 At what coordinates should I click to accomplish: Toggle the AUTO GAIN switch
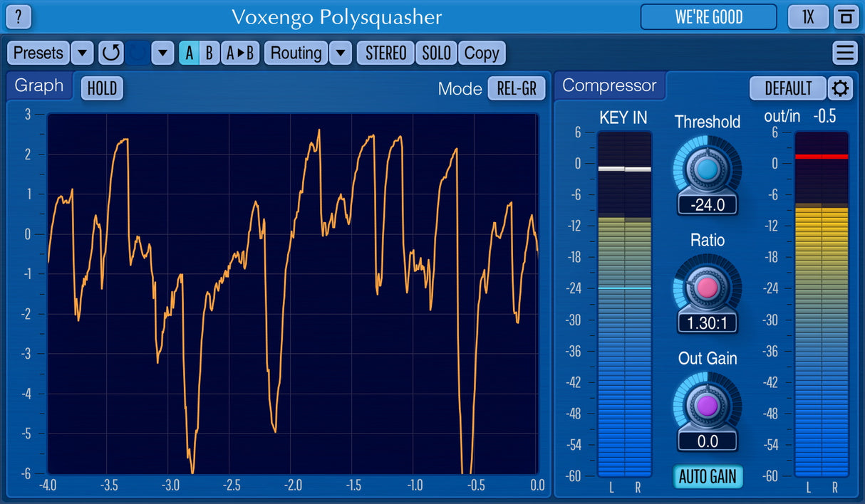coord(708,476)
